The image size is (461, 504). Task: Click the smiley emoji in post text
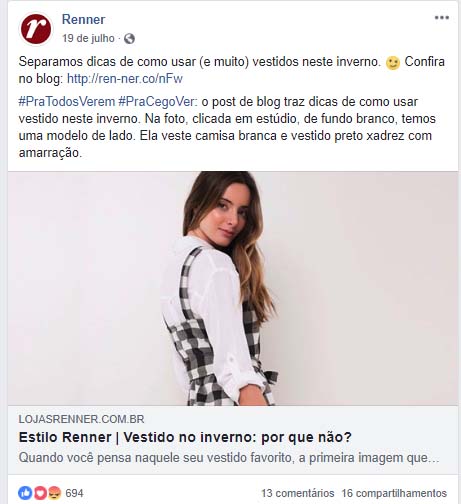point(393,63)
